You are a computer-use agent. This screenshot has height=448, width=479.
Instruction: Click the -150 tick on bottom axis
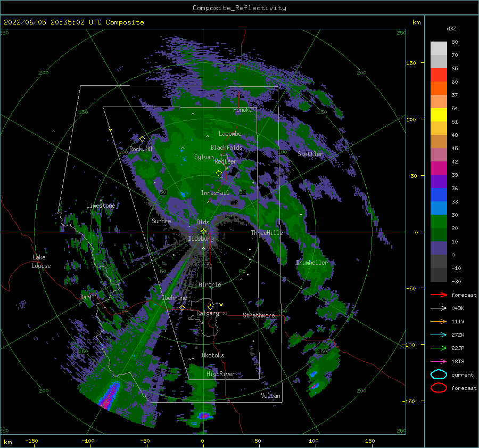31,441
